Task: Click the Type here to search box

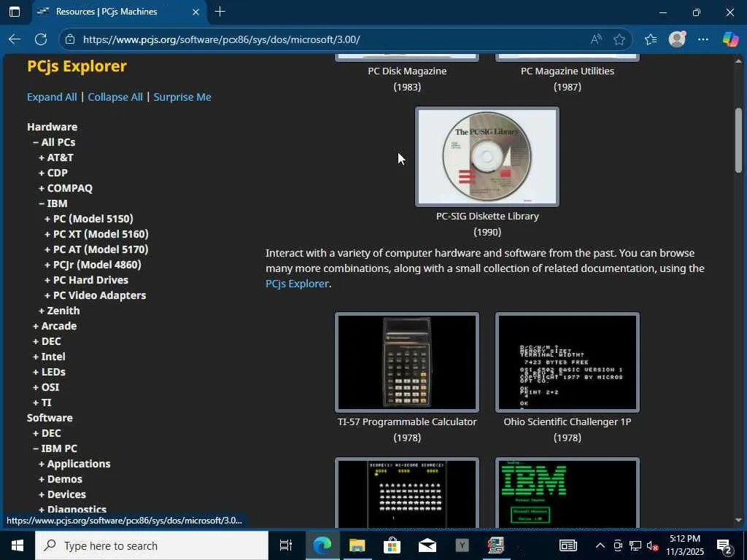Action: point(152,545)
